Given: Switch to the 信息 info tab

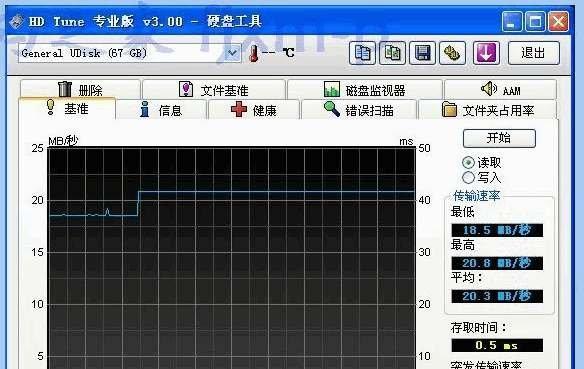Looking at the screenshot, I should 161,110.
